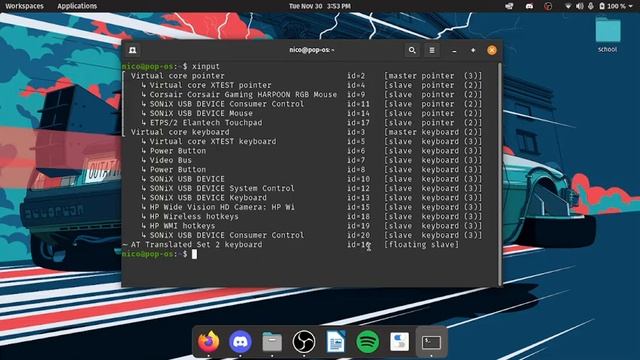Click the Discord tray icon in top bar

click(x=529, y=6)
